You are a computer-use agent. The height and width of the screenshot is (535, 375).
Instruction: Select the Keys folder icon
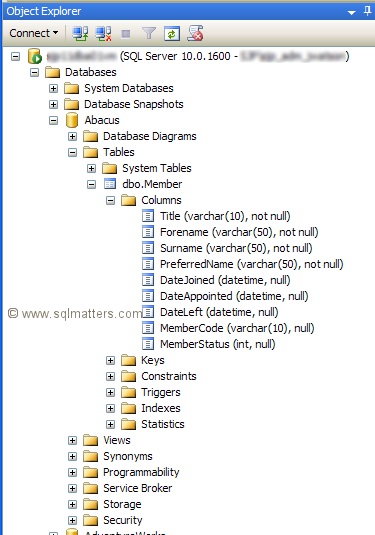(129, 361)
